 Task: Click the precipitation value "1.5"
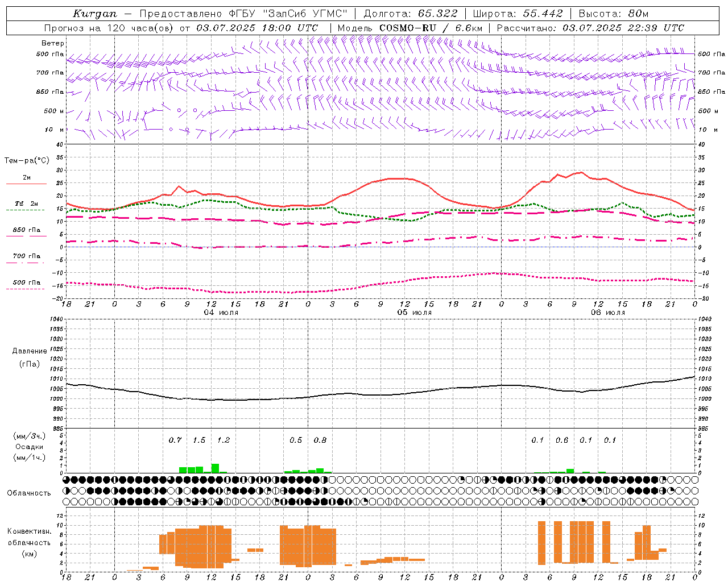[199, 440]
